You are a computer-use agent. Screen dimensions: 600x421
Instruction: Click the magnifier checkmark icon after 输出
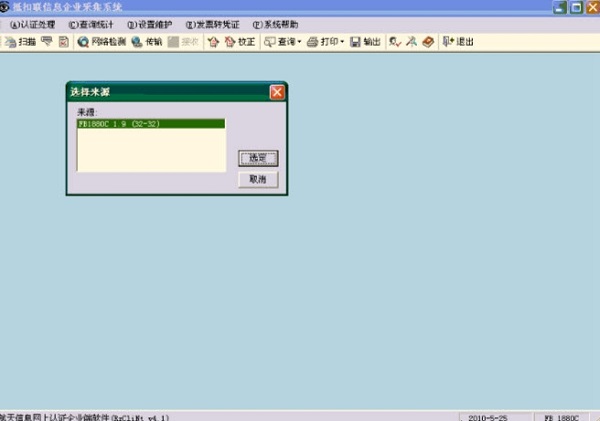click(x=395, y=42)
